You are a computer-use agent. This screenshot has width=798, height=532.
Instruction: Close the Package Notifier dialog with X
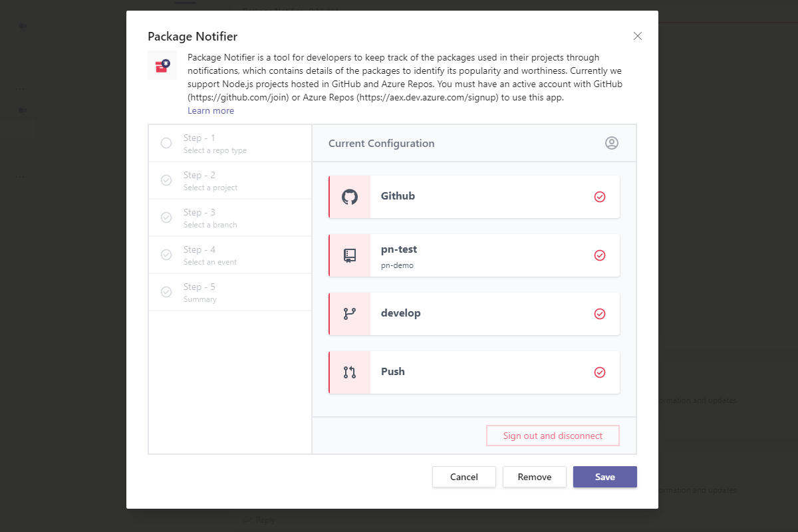(x=638, y=36)
